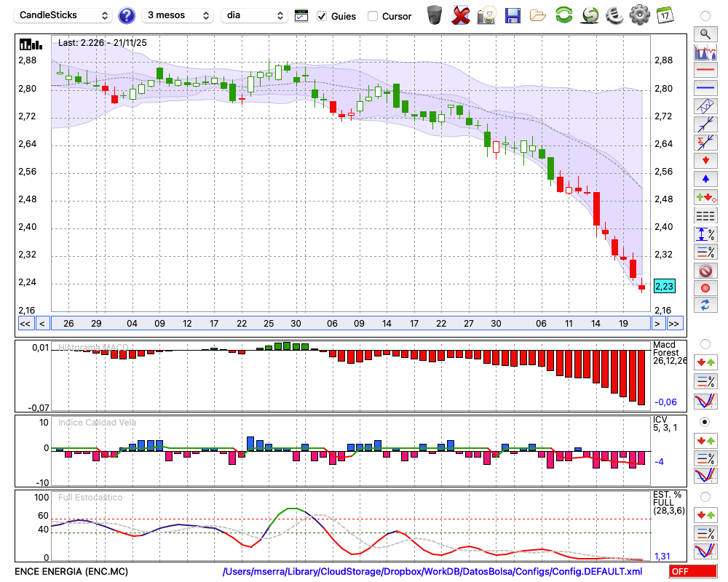Open the CandleSticks chart type dropdown

[63, 15]
